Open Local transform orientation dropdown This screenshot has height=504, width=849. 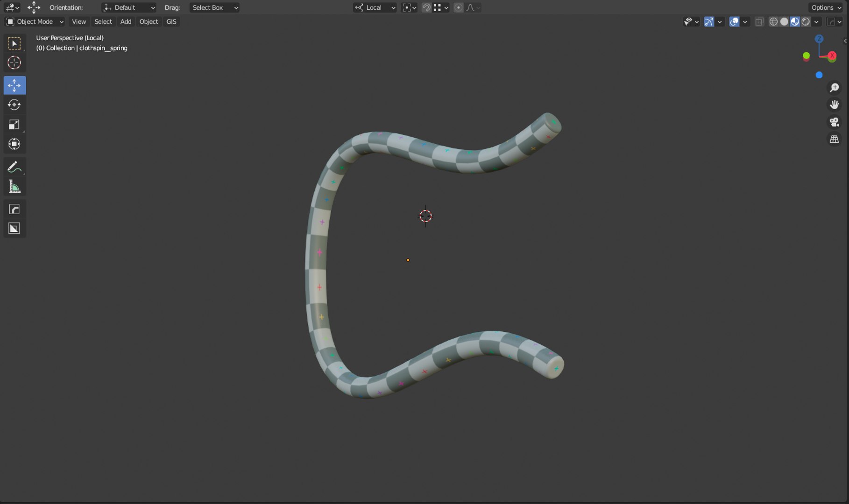click(x=375, y=7)
